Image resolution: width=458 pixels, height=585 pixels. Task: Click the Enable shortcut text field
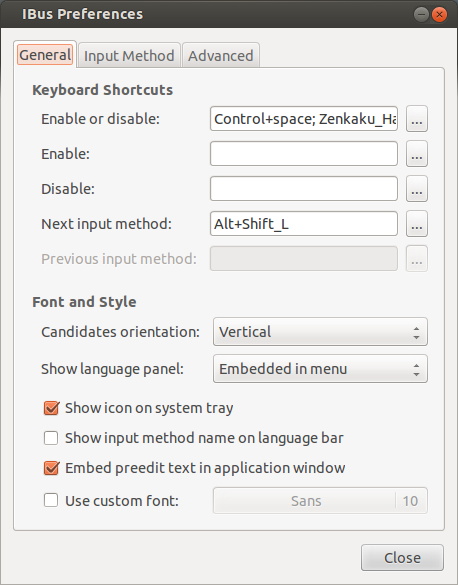click(304, 154)
